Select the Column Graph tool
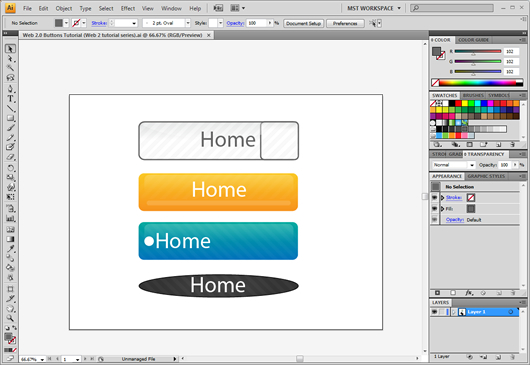 pos(10,219)
